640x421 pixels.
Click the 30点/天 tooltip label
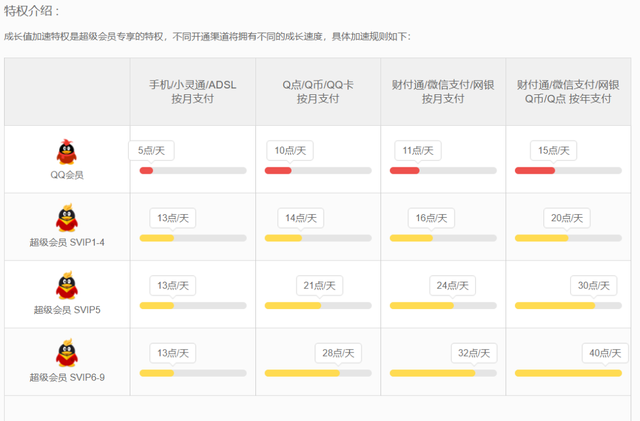point(594,285)
